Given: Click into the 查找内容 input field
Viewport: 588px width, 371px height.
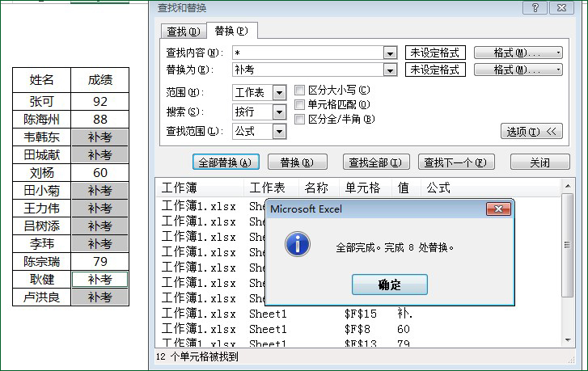Looking at the screenshot, I should (308, 53).
